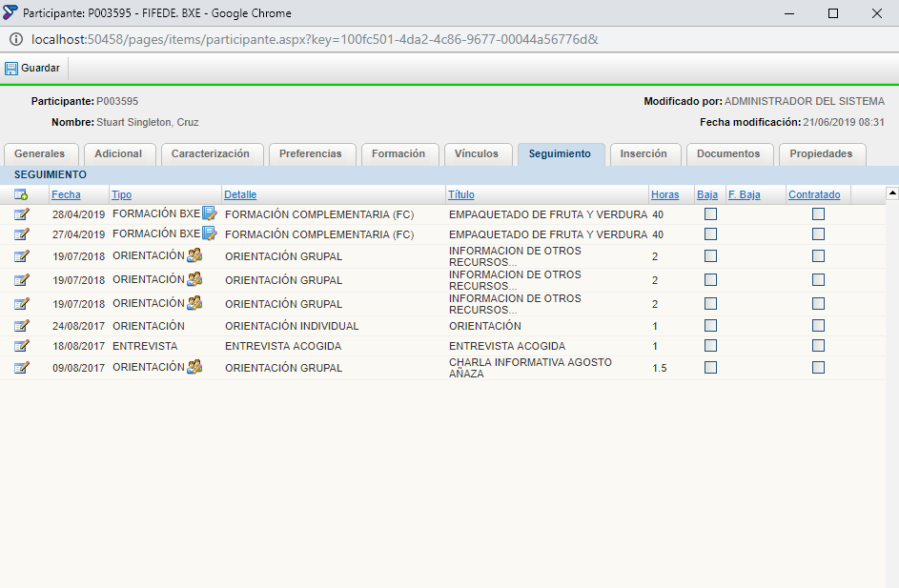Sort by the Título column header

(x=461, y=194)
